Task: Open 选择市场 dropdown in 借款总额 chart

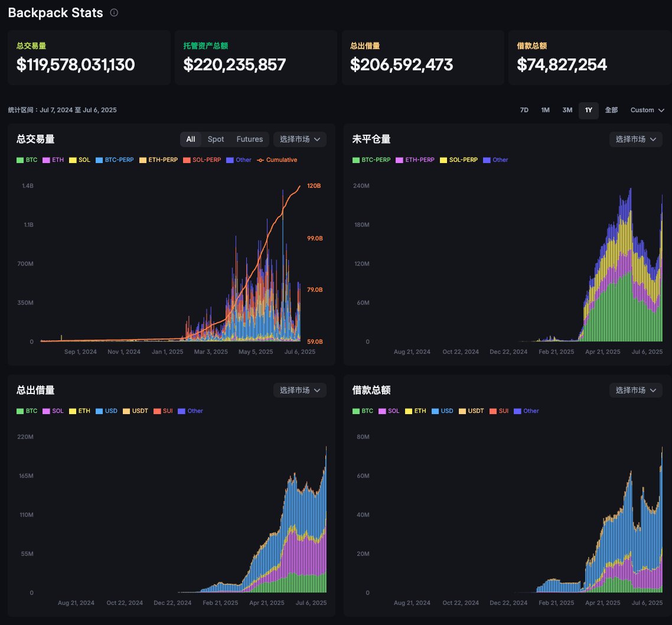Action: (636, 390)
